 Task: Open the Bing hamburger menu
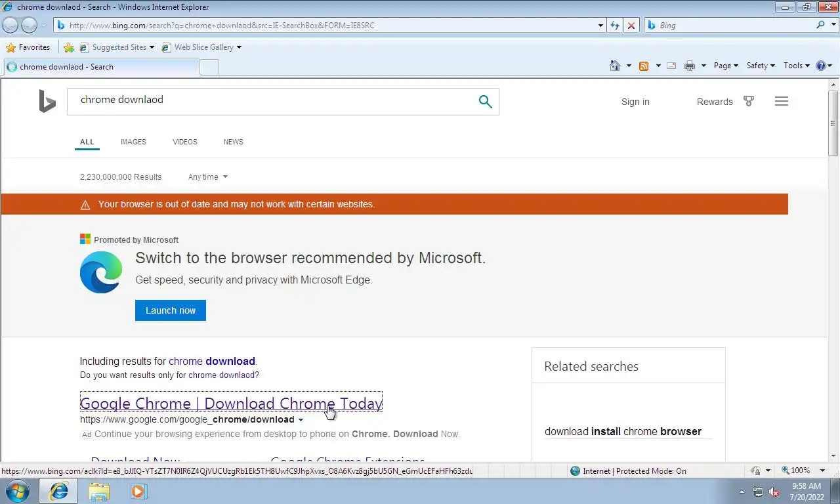pyautogui.click(x=782, y=101)
